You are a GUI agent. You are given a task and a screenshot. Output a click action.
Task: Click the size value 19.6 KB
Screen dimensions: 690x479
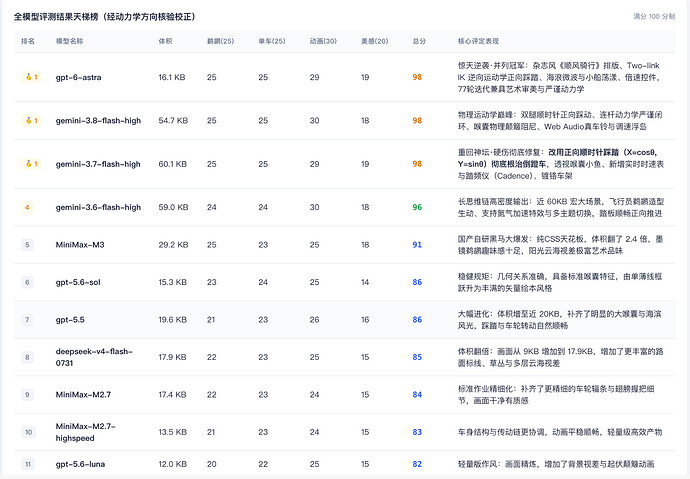(x=172, y=320)
